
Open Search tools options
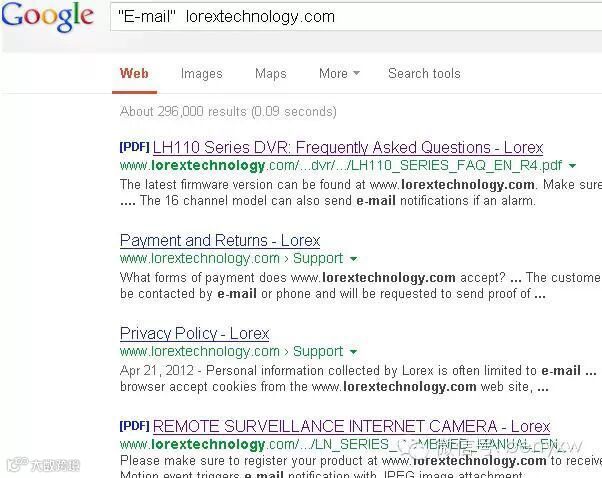click(x=424, y=73)
